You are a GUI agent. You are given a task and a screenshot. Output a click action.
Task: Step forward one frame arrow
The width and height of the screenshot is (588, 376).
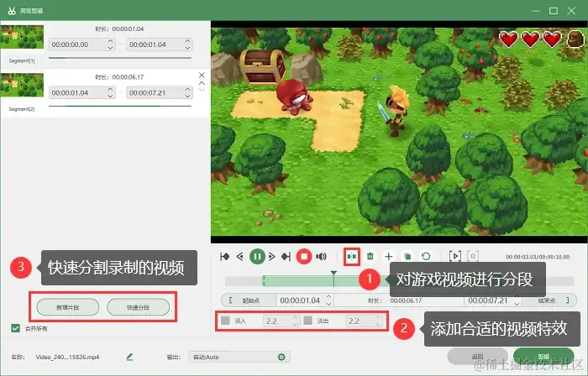(272, 257)
